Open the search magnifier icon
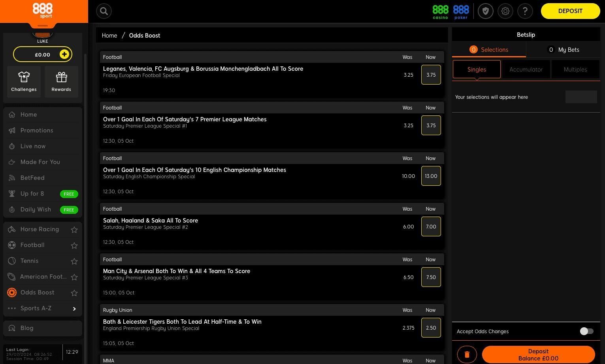This screenshot has height=364, width=605. (104, 11)
